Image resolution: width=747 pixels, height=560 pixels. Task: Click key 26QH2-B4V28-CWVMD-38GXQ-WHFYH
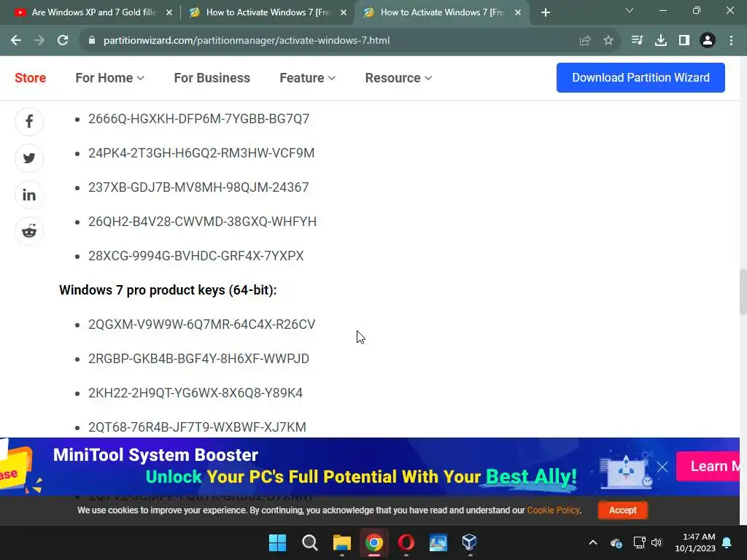tap(202, 222)
